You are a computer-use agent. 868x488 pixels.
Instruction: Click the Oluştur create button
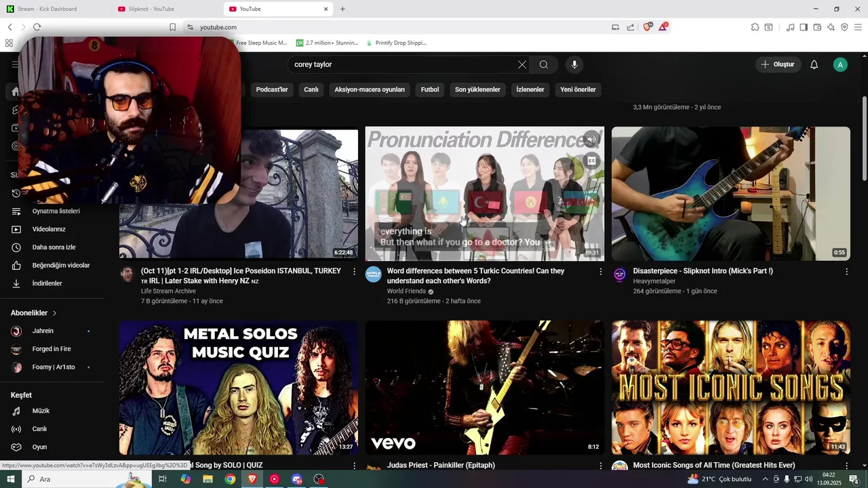click(x=778, y=64)
